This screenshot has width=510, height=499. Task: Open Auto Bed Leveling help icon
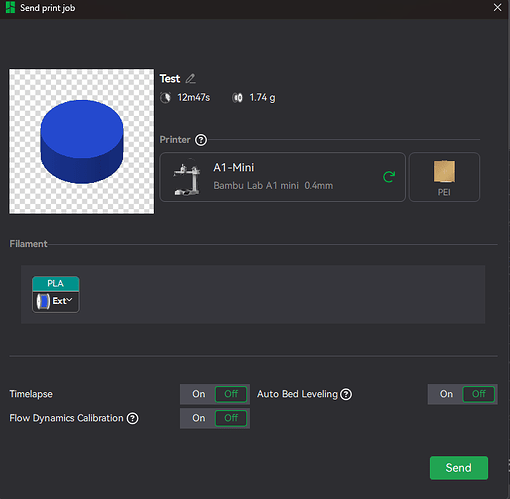(346, 394)
